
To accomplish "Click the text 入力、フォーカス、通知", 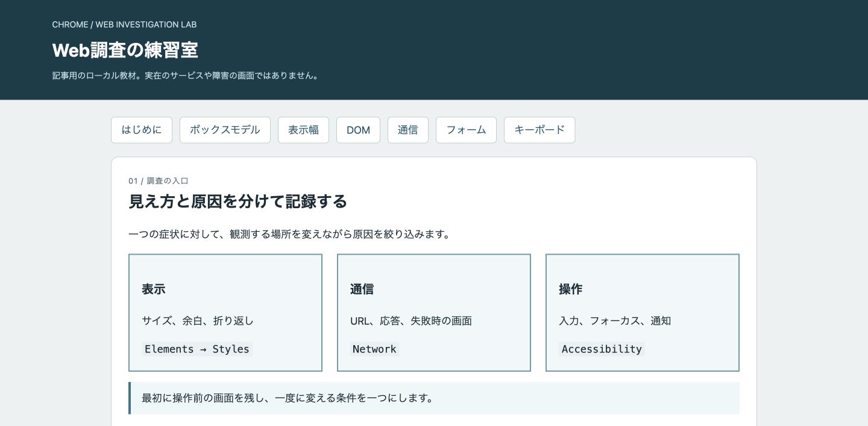I will click(615, 321).
